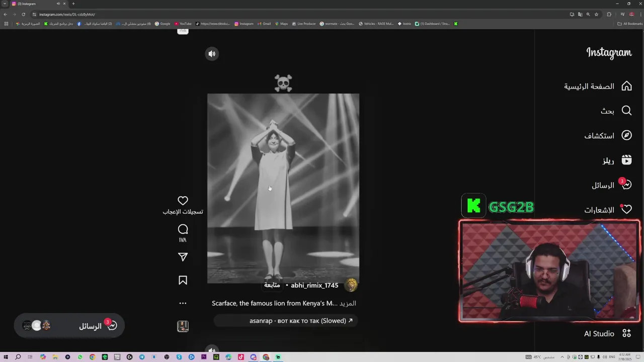Screen dimensions: 644x362
Task: Expand caption with المزيد (more)
Action: tap(348, 303)
